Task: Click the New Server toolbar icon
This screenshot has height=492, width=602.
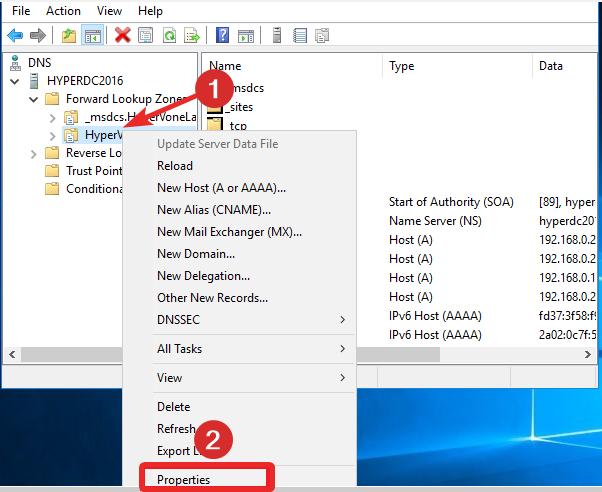Action: coord(277,35)
